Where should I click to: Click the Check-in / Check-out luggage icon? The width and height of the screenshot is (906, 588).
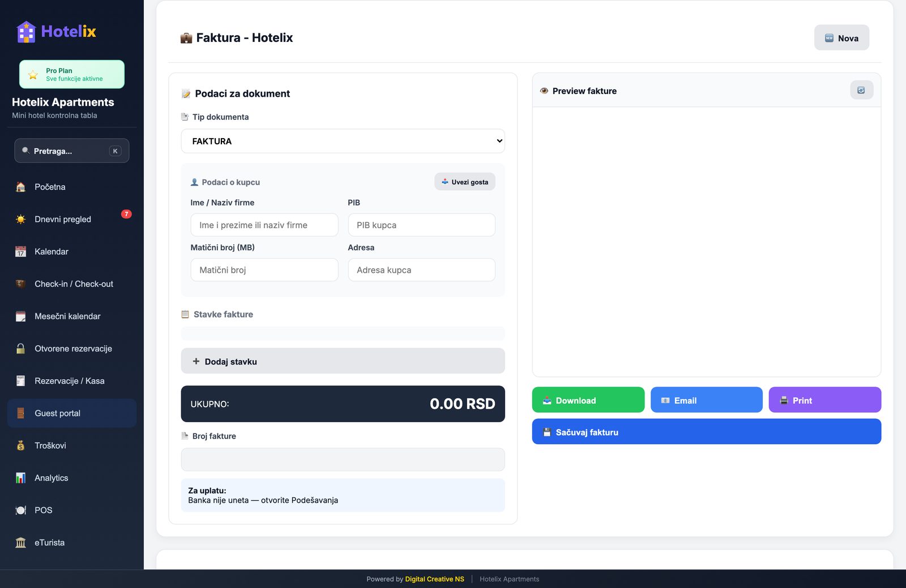point(21,284)
